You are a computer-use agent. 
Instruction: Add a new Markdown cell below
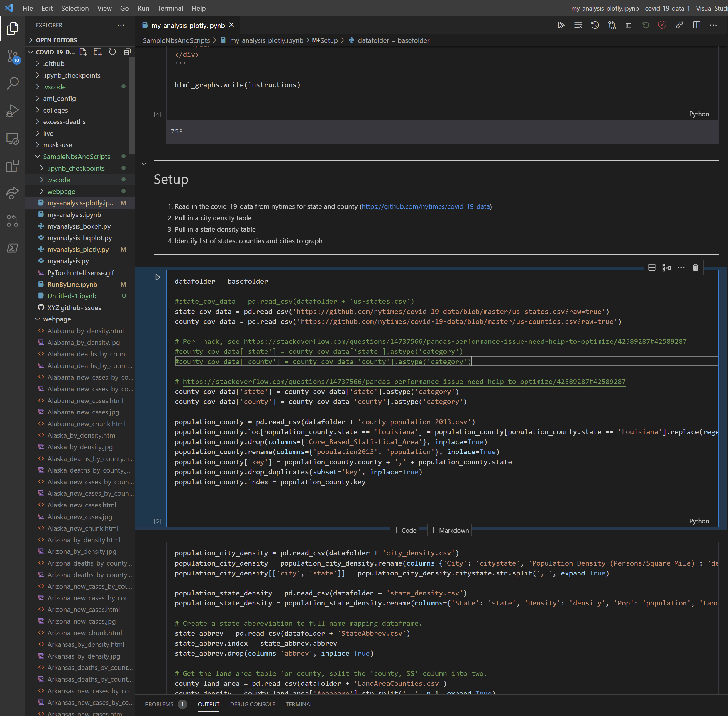coord(449,530)
